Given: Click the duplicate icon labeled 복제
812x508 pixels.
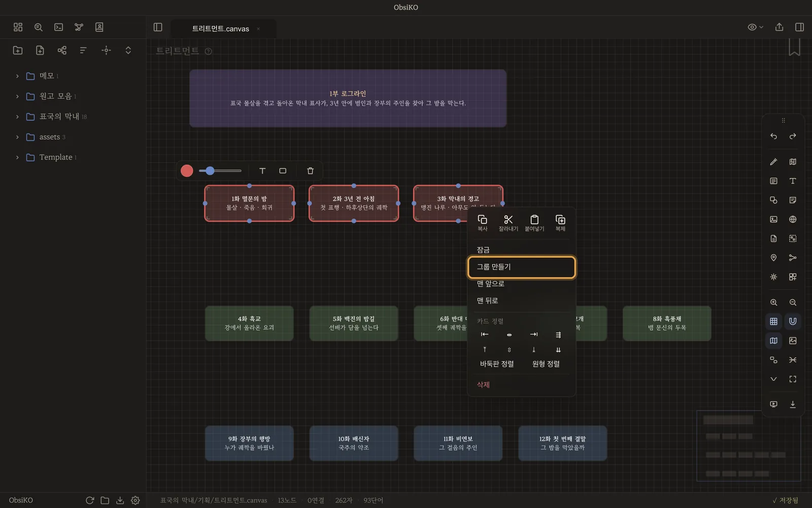Looking at the screenshot, I should (x=560, y=223).
